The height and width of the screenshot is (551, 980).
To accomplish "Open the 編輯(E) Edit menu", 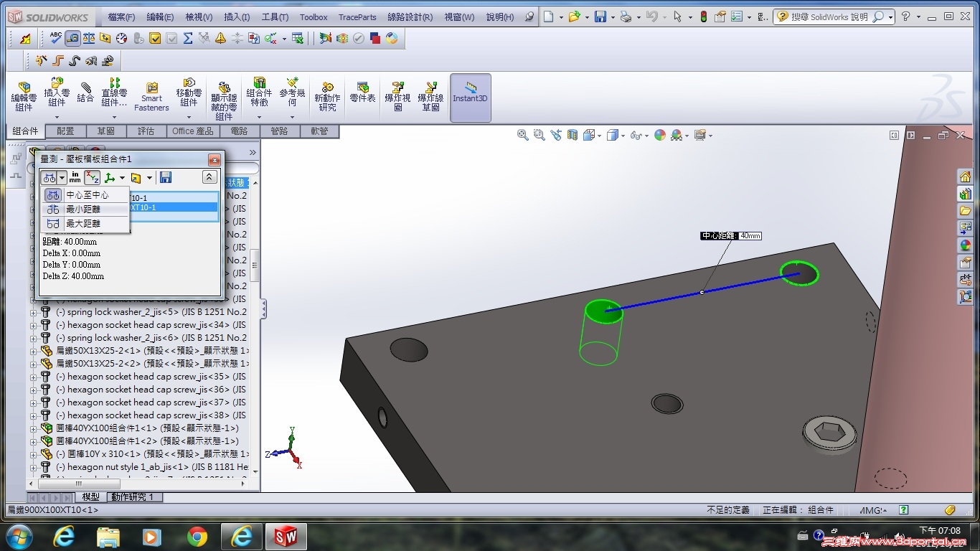I will point(160,17).
